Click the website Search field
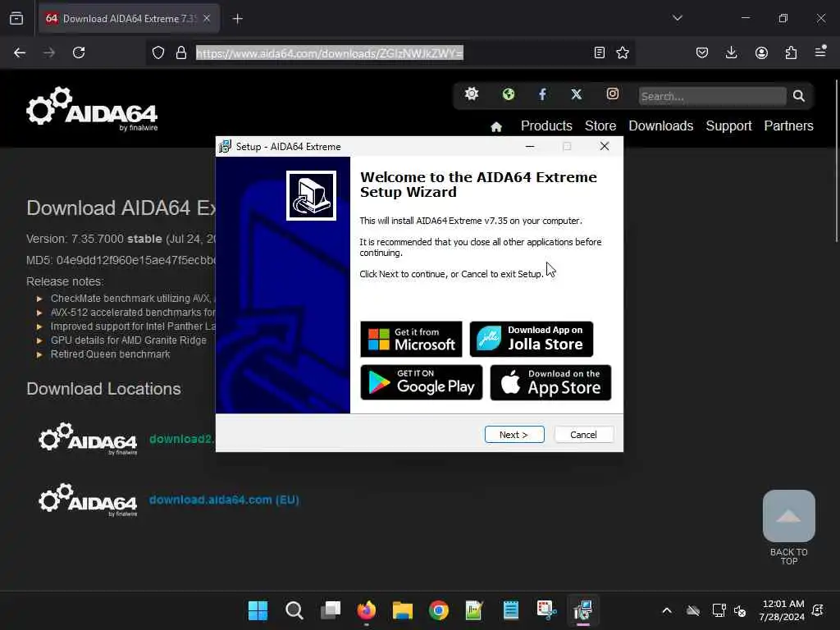This screenshot has width=840, height=630. 712,97
